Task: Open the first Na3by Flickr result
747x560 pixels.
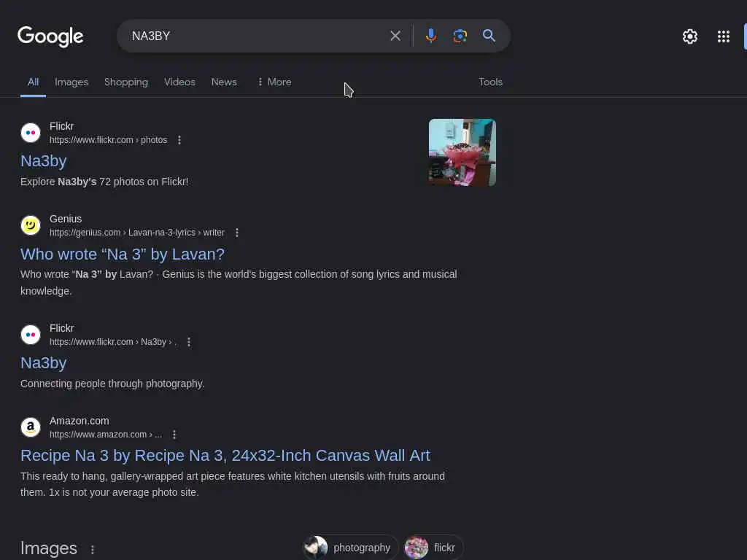Action: 43,160
